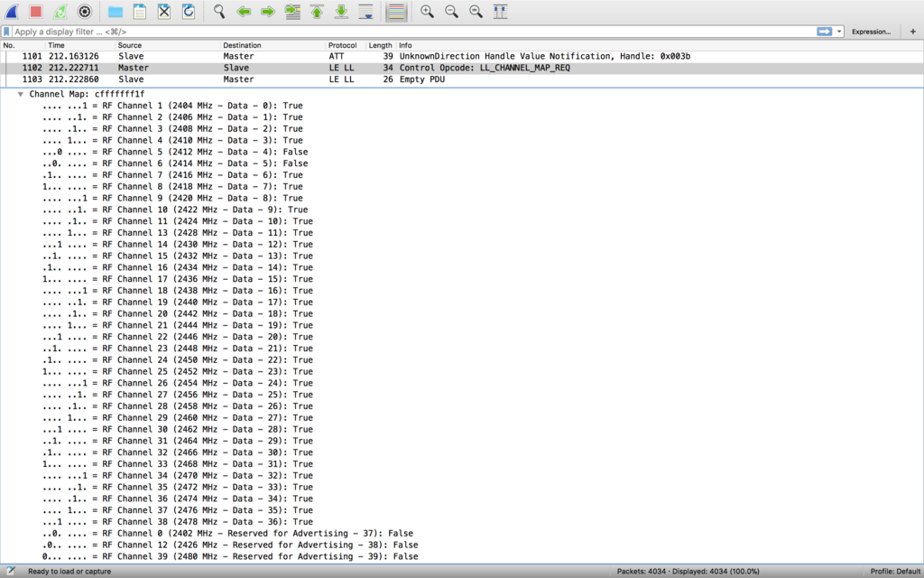
Task: Close the capture file using the X icon
Action: (x=164, y=11)
